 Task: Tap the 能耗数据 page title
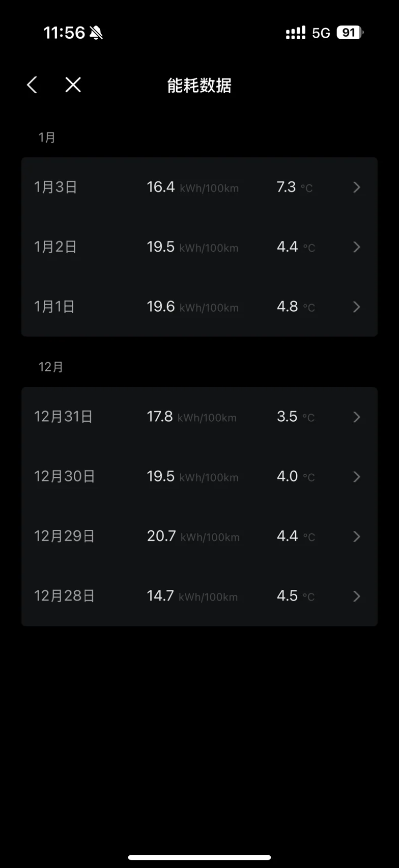click(x=199, y=85)
